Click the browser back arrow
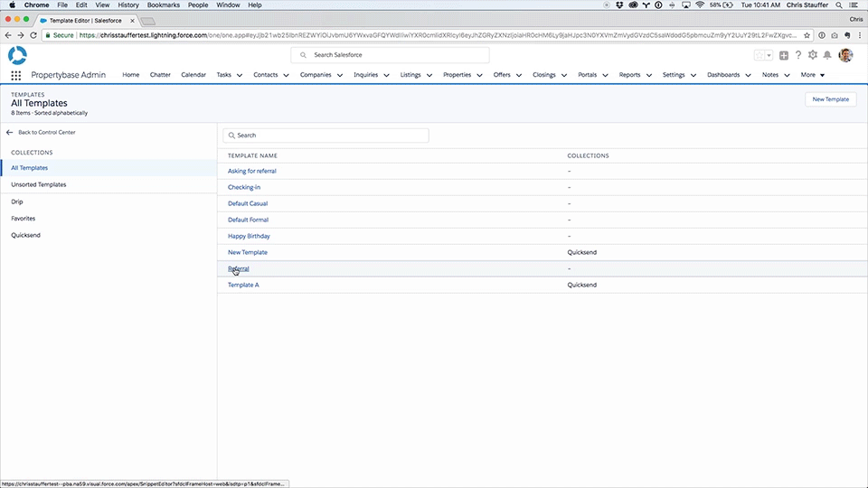The image size is (868, 488). coord(8,35)
